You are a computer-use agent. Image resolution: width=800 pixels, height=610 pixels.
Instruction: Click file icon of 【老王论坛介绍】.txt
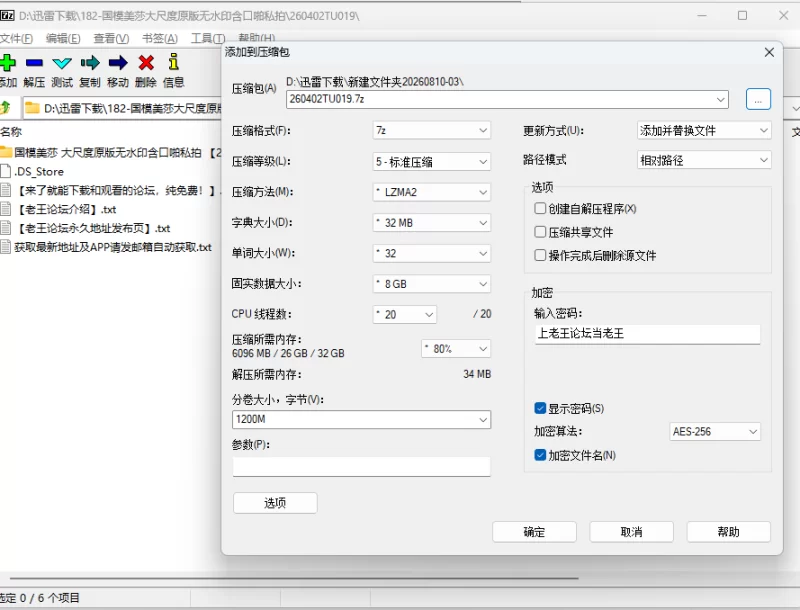coord(6,209)
